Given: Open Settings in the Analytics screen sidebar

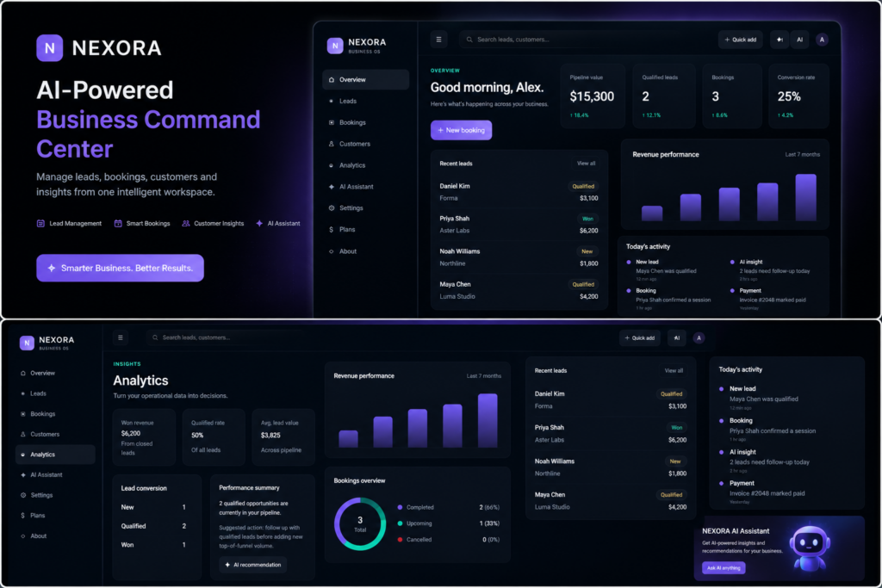Looking at the screenshot, I should (55, 495).
